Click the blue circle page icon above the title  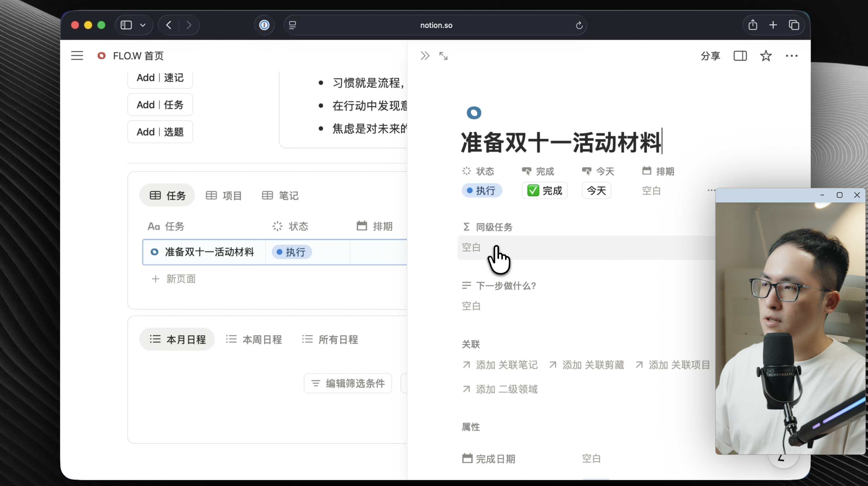(474, 113)
